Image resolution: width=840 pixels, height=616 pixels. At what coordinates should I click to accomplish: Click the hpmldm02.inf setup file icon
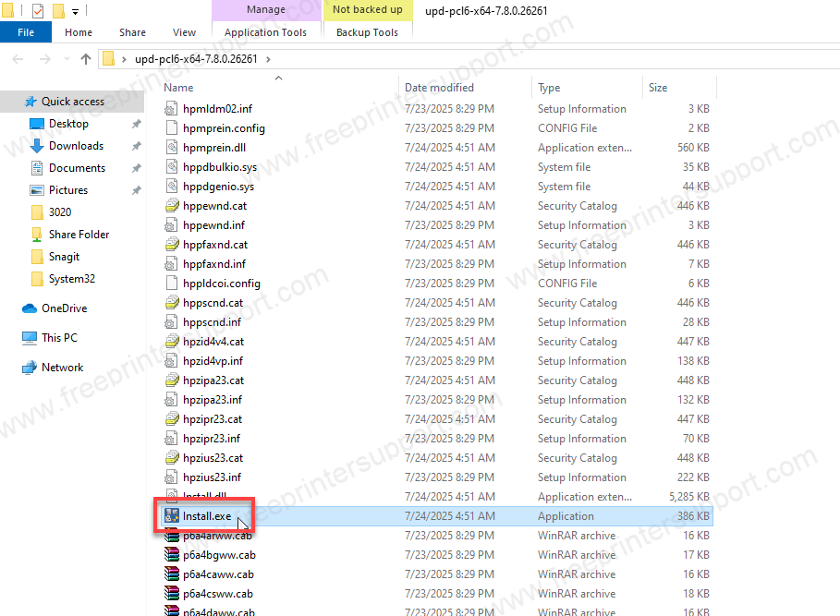pyautogui.click(x=171, y=109)
